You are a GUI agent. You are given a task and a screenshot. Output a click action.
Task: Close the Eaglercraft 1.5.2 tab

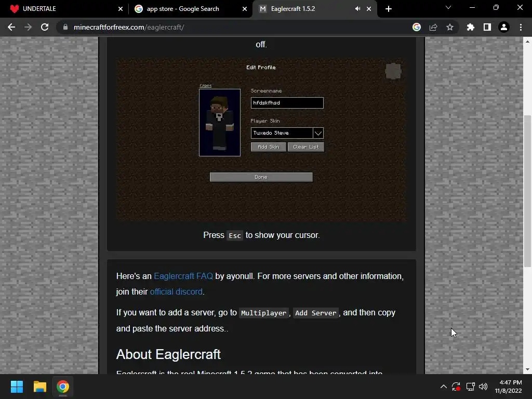[369, 9]
